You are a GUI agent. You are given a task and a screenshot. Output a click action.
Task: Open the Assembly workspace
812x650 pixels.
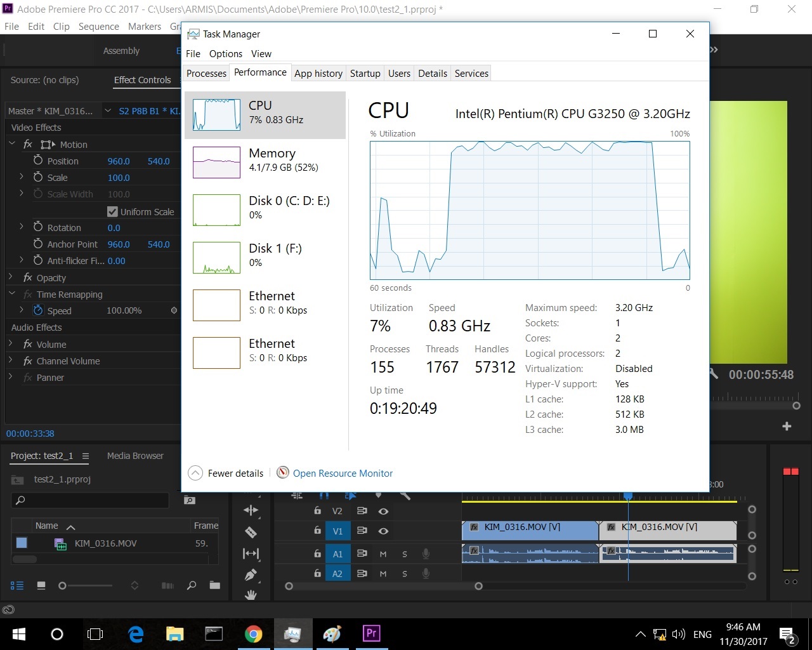coord(121,51)
